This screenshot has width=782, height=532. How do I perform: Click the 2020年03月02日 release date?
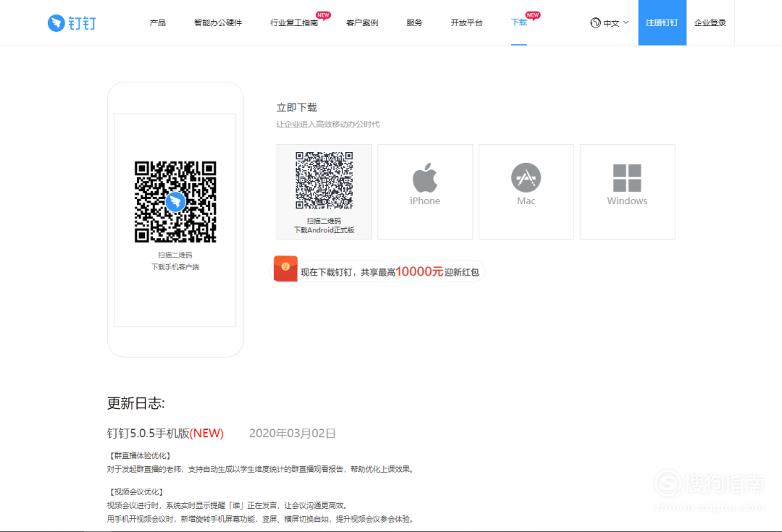click(x=293, y=434)
